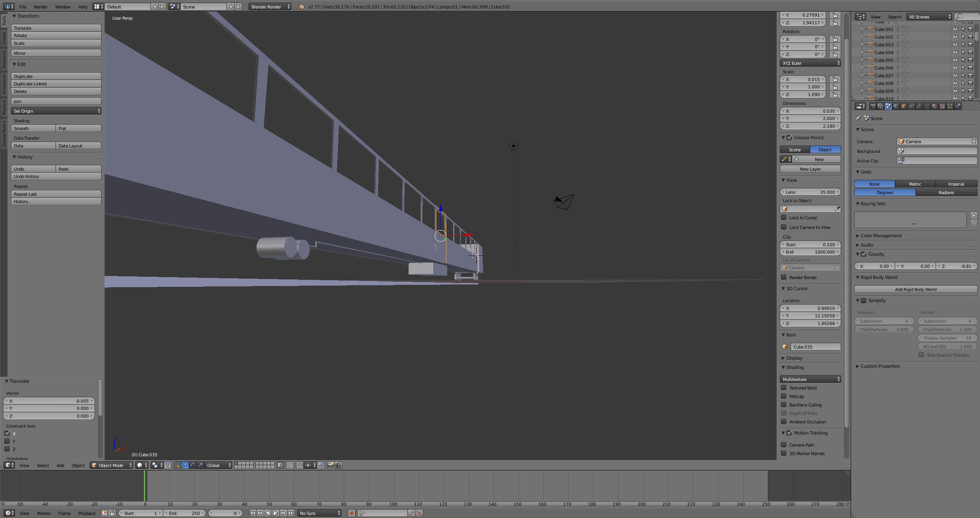980x518 pixels.
Task: Click the OpenGL render animation clapper icon
Action: pos(338,465)
